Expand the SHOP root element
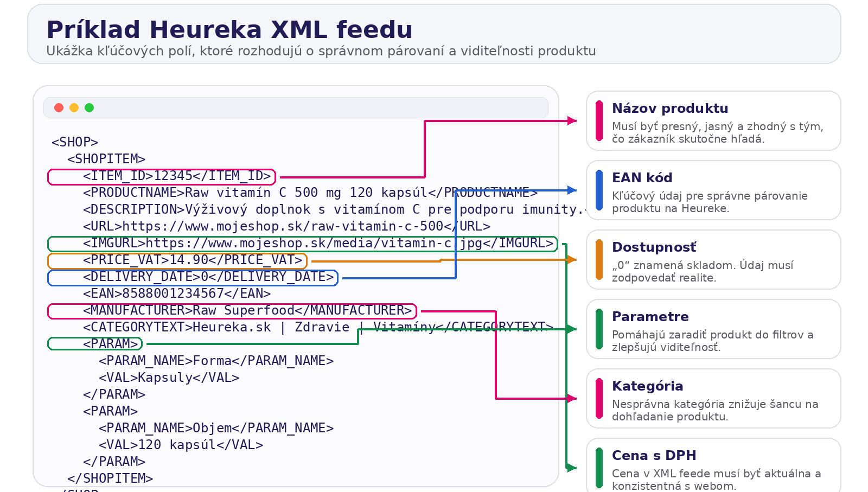 pos(74,141)
